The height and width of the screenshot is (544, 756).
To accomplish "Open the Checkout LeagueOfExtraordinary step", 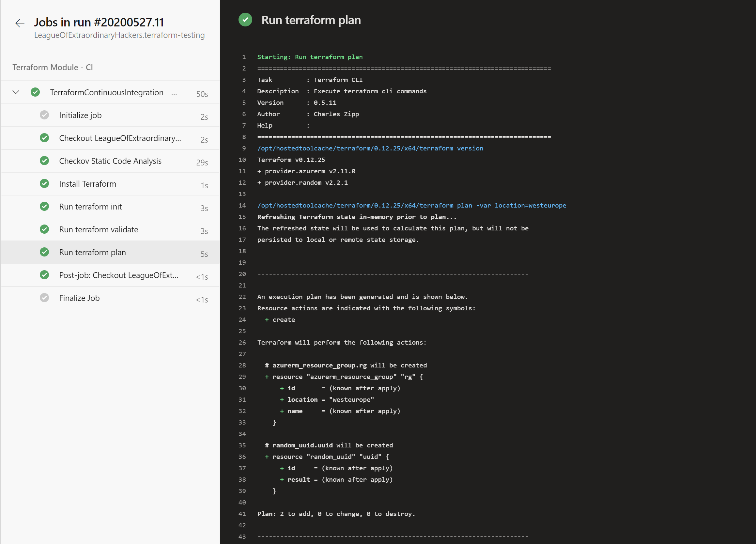I will [x=120, y=138].
